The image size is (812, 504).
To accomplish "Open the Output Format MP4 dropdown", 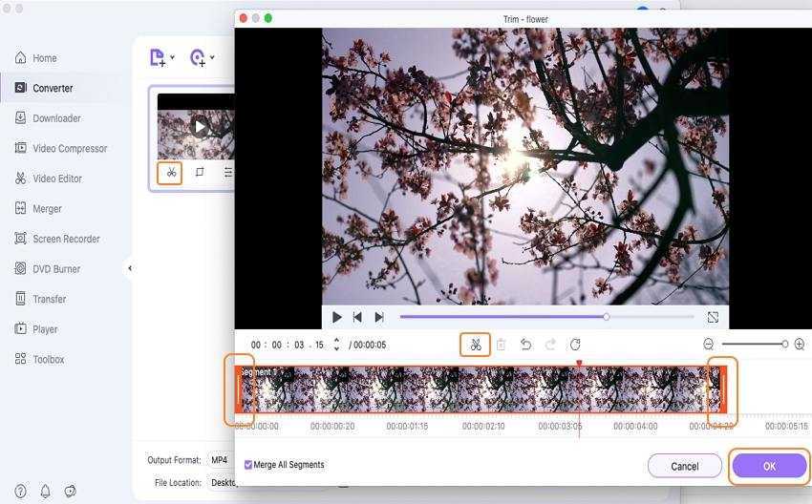I will point(221,460).
